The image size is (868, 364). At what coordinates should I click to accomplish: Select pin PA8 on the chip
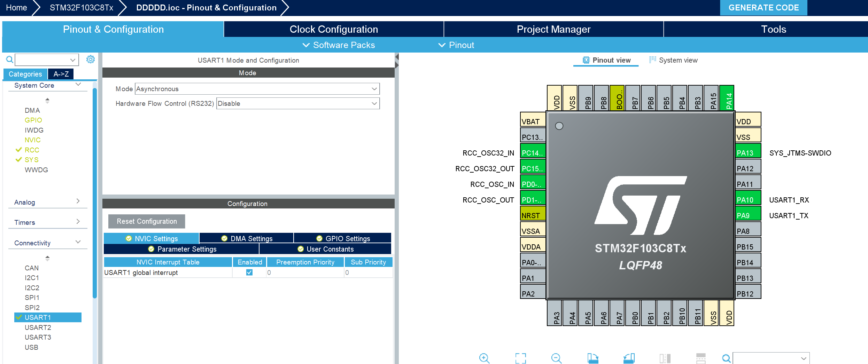pyautogui.click(x=748, y=229)
